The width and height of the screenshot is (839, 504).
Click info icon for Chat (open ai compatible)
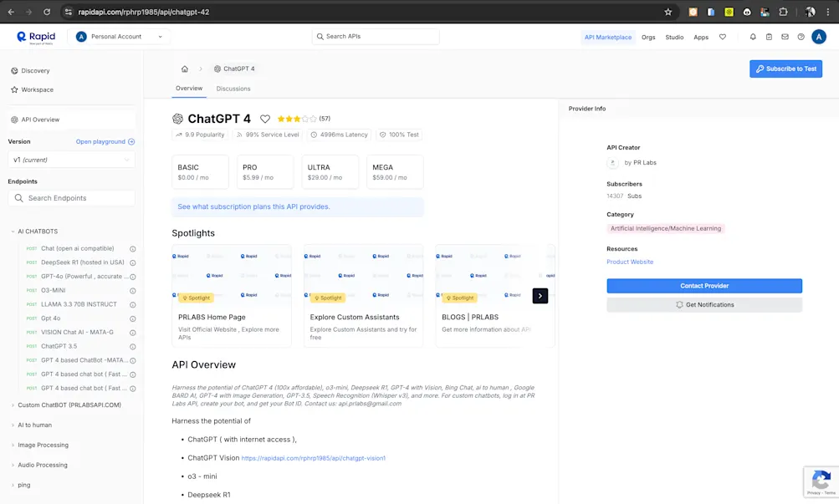click(133, 248)
